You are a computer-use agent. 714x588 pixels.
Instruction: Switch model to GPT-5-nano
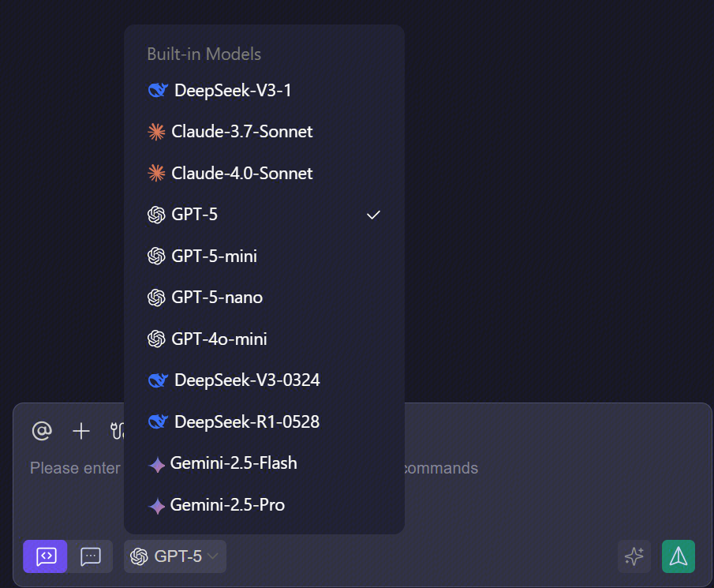point(217,298)
